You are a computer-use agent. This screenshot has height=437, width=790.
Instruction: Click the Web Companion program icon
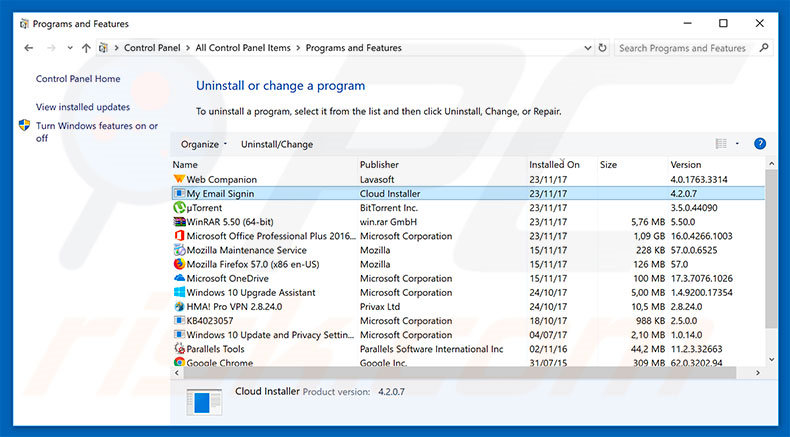point(179,179)
